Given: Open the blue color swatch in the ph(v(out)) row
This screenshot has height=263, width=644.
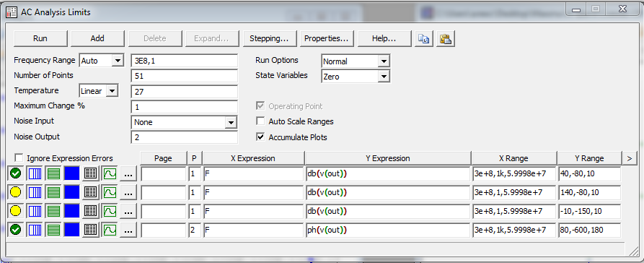Looking at the screenshot, I should coord(72,230).
